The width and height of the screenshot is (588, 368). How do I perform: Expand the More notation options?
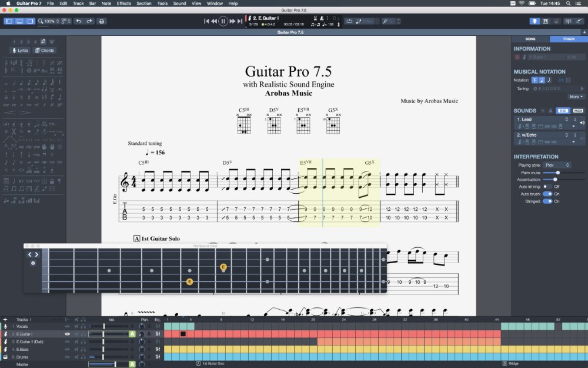576,97
